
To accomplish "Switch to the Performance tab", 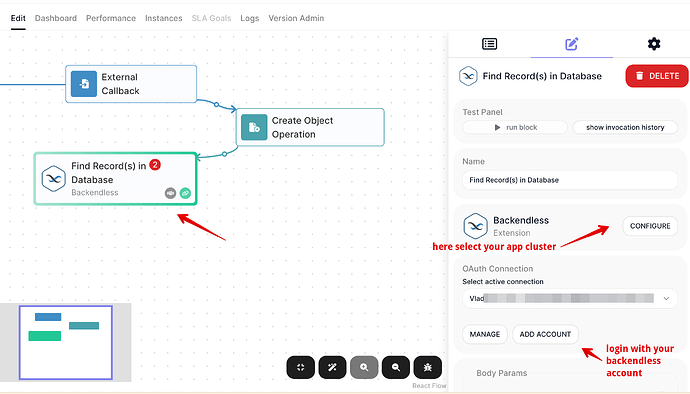I will click(111, 18).
